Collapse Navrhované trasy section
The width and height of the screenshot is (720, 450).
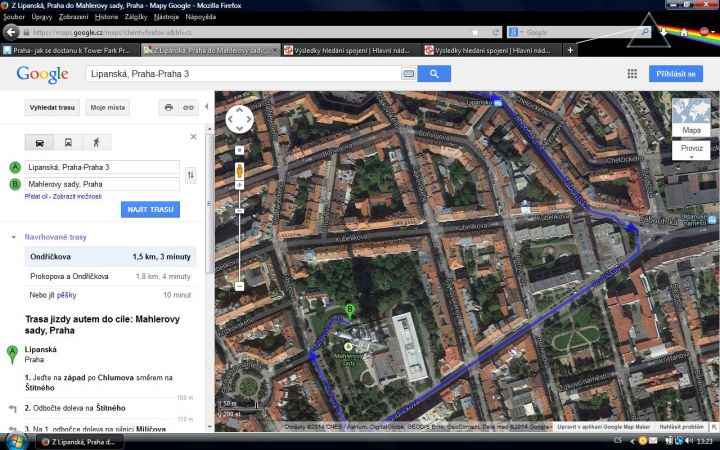point(14,237)
